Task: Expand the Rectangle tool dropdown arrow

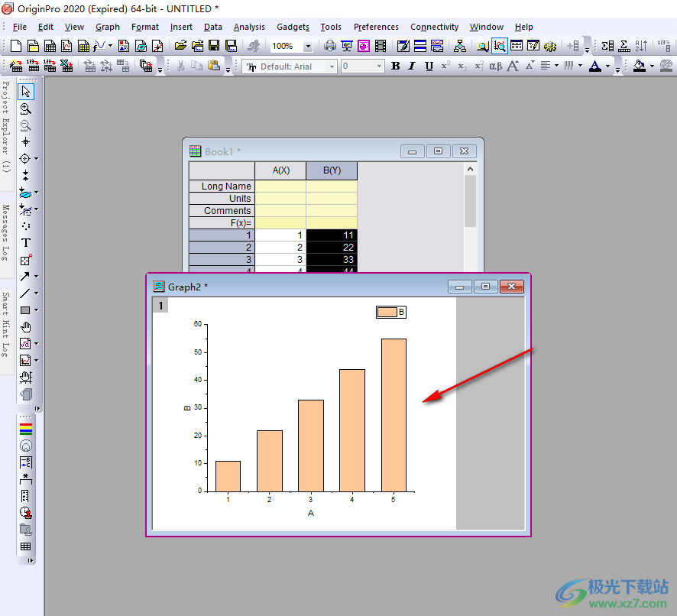Action: (36, 310)
